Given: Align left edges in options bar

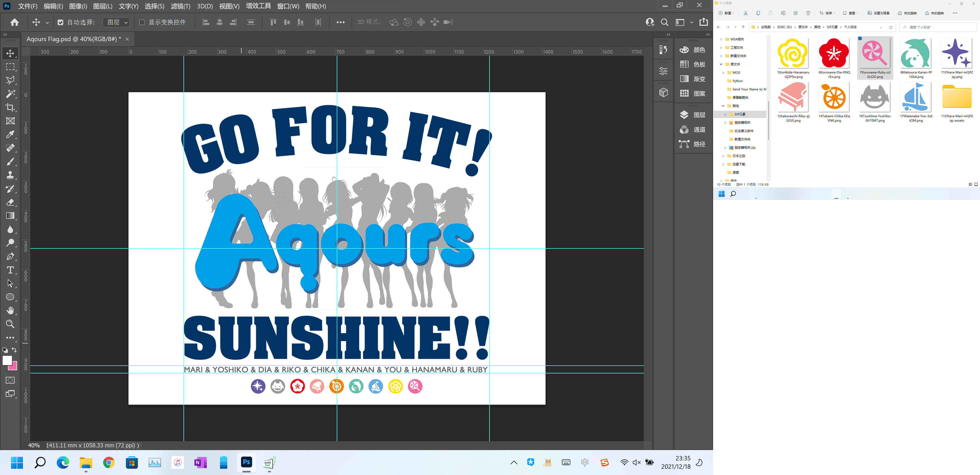Looking at the screenshot, I should (206, 22).
